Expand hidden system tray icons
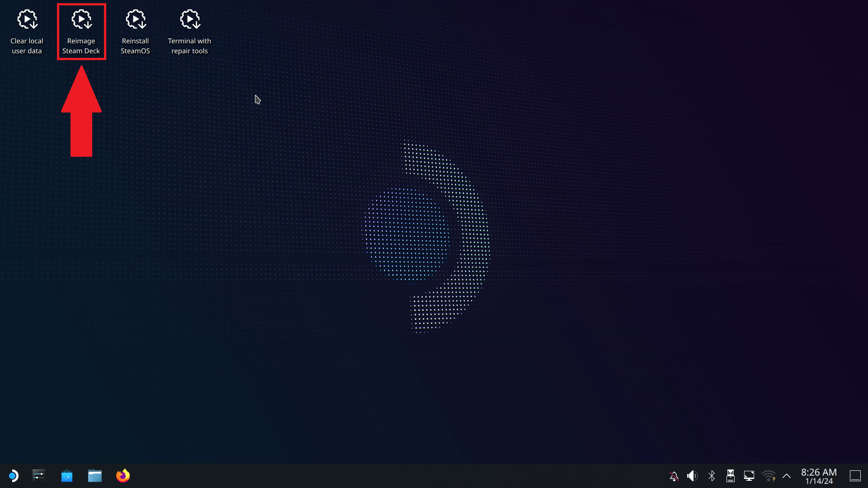Viewport: 868px width, 488px height. click(x=787, y=476)
